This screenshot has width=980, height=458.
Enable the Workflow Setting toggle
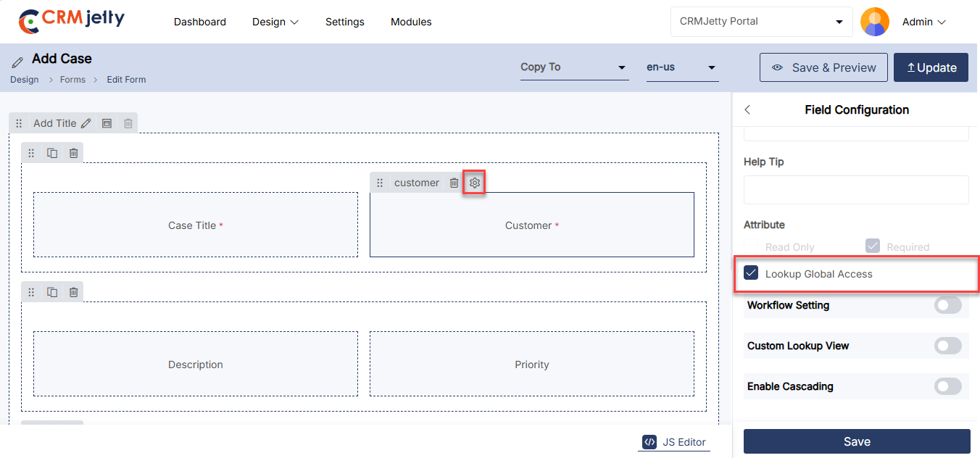tap(947, 305)
